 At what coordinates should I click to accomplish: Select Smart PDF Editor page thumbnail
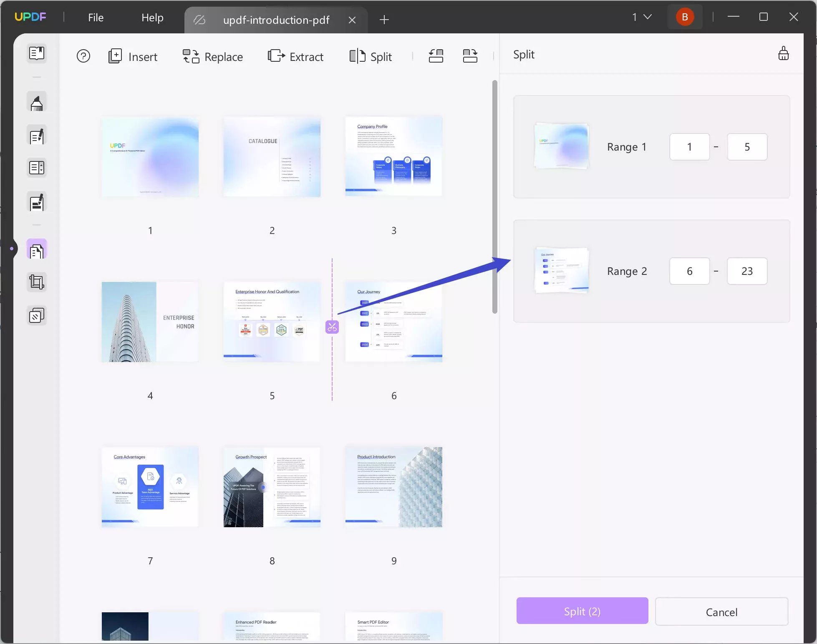tap(394, 626)
